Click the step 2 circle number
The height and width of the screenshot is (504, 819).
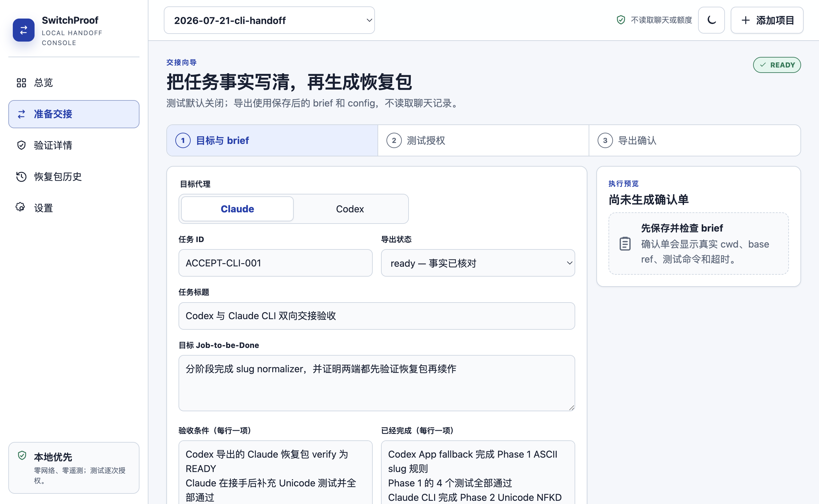(x=394, y=140)
